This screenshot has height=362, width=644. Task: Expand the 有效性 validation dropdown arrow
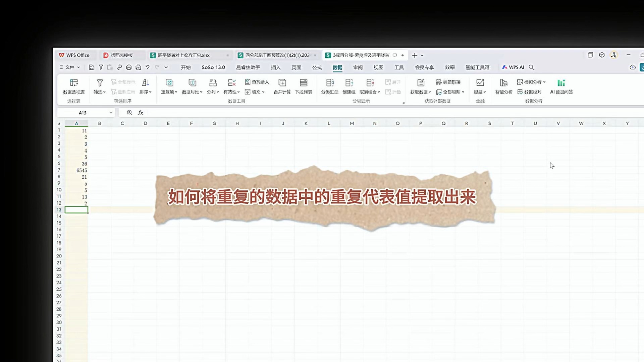(238, 92)
